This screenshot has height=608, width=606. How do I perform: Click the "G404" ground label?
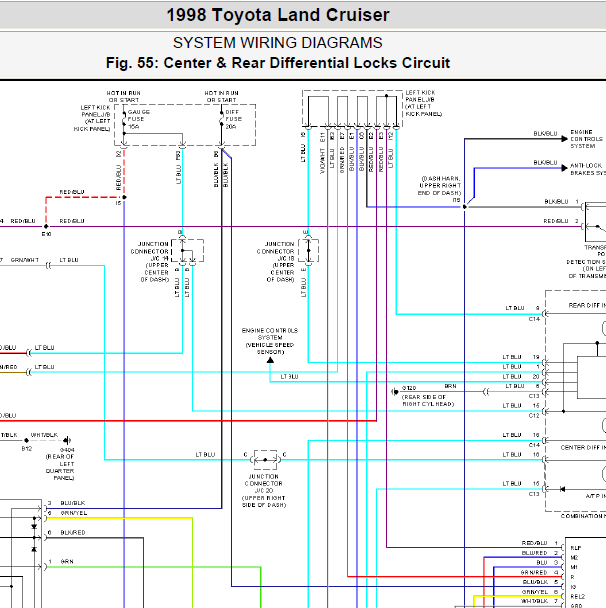pos(67,450)
